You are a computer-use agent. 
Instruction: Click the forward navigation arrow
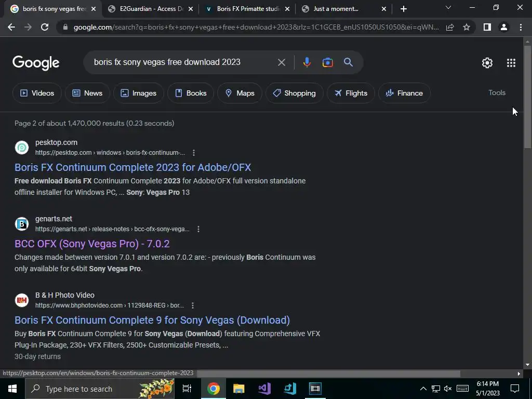[28, 27]
